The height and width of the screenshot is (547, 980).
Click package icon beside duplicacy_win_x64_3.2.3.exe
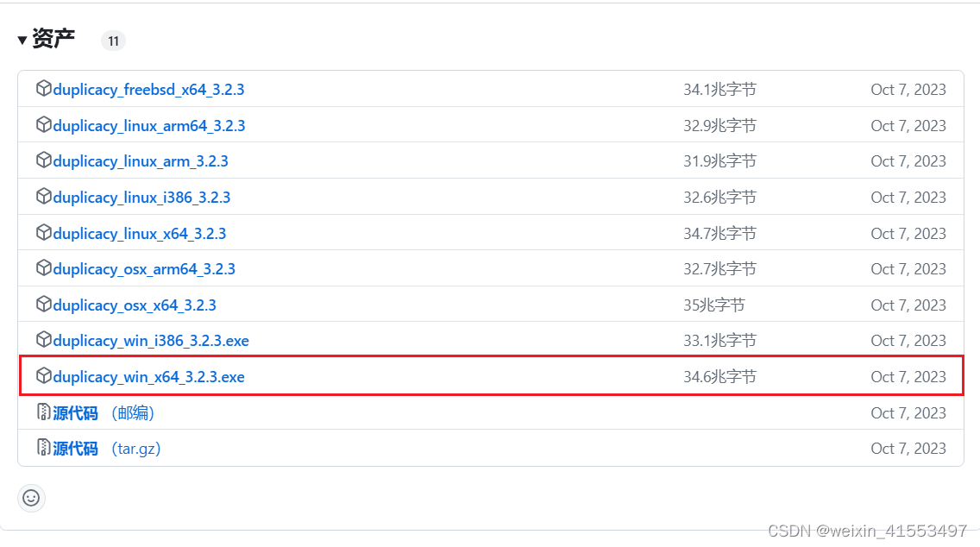point(44,376)
